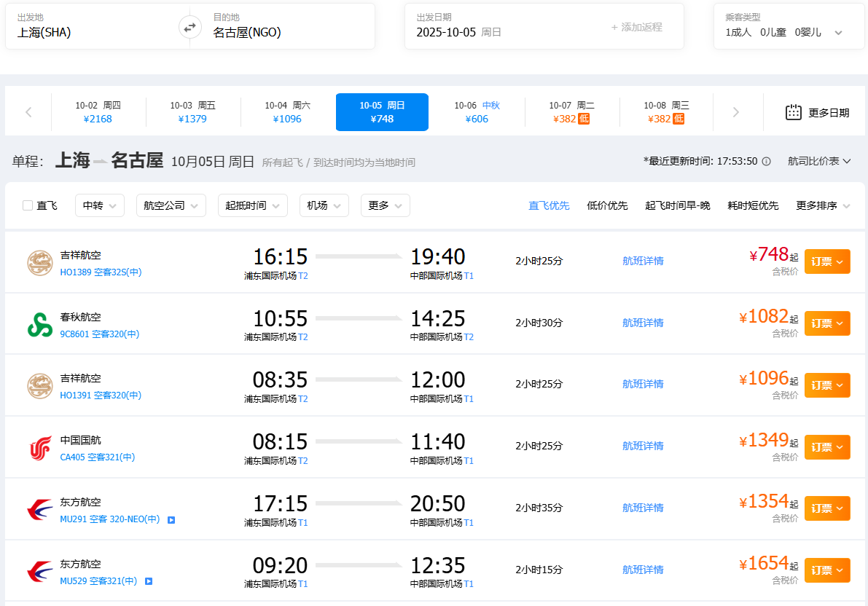
Task: Click video icon next to MU529 flight
Action: [149, 581]
